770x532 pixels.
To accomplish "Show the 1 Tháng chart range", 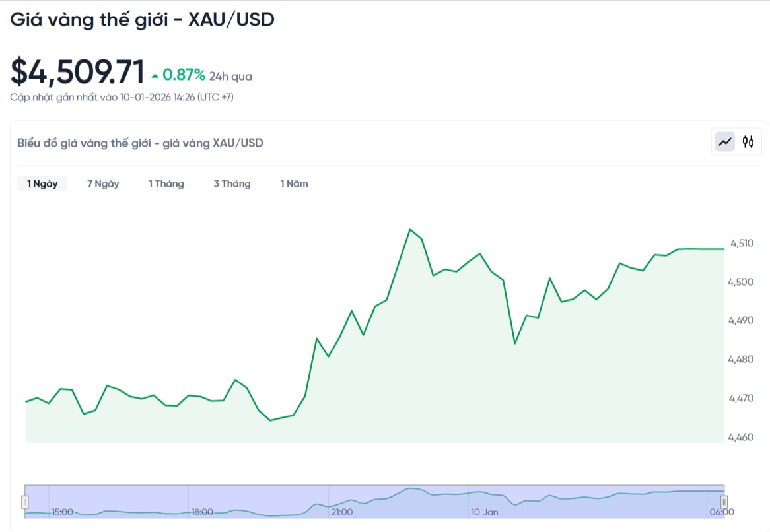I will 166,184.
